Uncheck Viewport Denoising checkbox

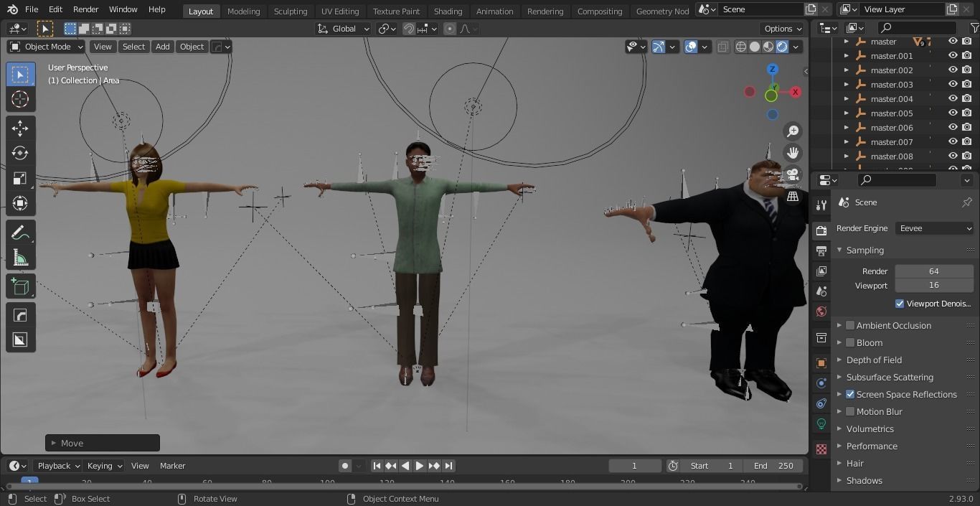900,304
